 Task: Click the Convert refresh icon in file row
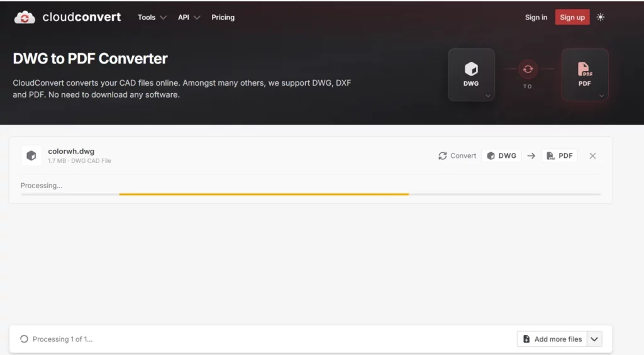tap(442, 155)
